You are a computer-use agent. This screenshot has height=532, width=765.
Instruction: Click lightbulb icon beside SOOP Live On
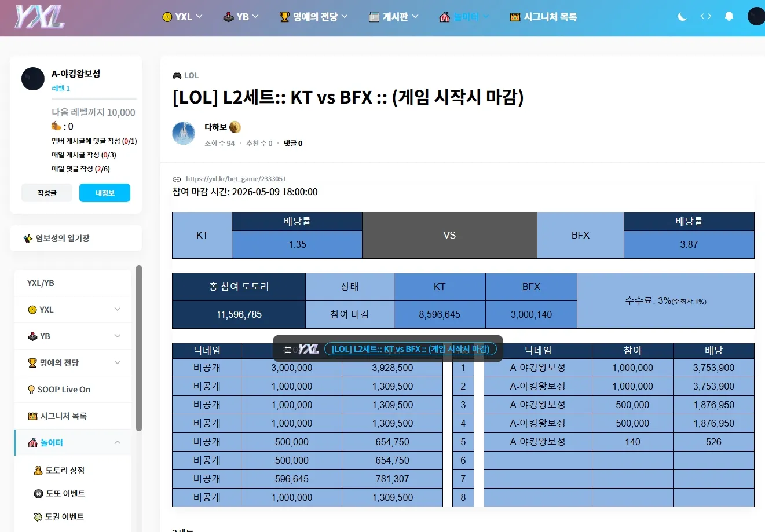coord(31,390)
